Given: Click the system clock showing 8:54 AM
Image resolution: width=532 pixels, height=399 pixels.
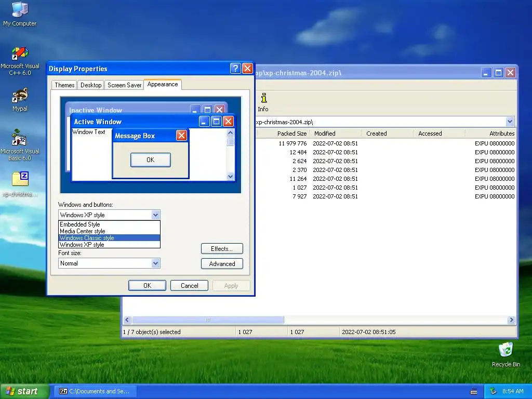Looking at the screenshot, I should coord(513,391).
